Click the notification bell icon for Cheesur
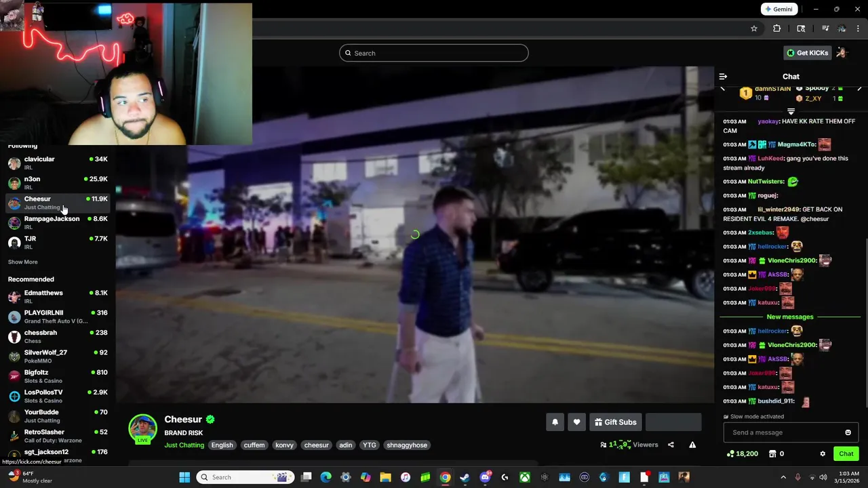 [555, 422]
